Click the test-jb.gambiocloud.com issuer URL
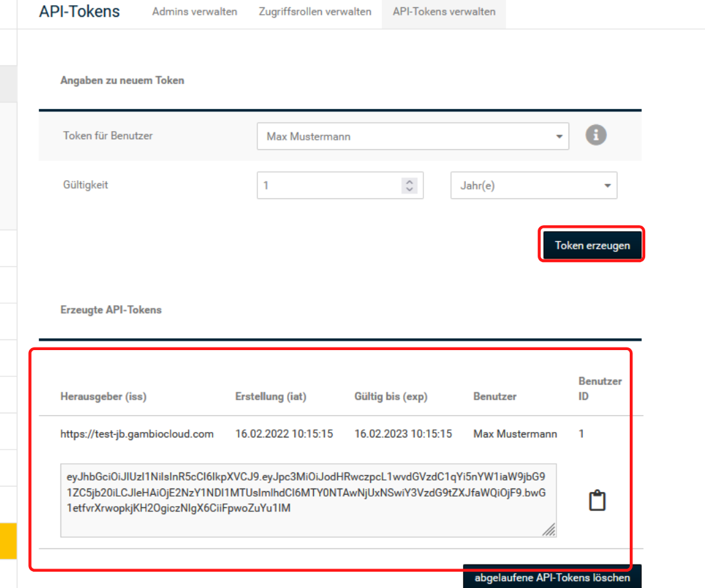Image resolution: width=705 pixels, height=588 pixels. (137, 434)
